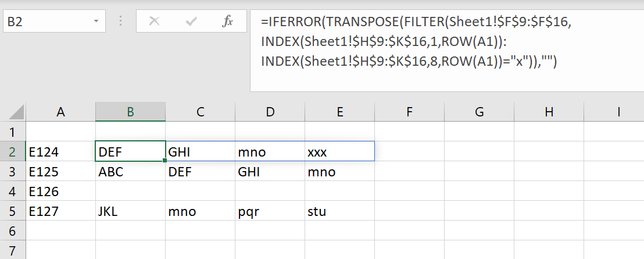Screen dimensions: 644x259
Task: Select column H header
Action: click(x=549, y=112)
